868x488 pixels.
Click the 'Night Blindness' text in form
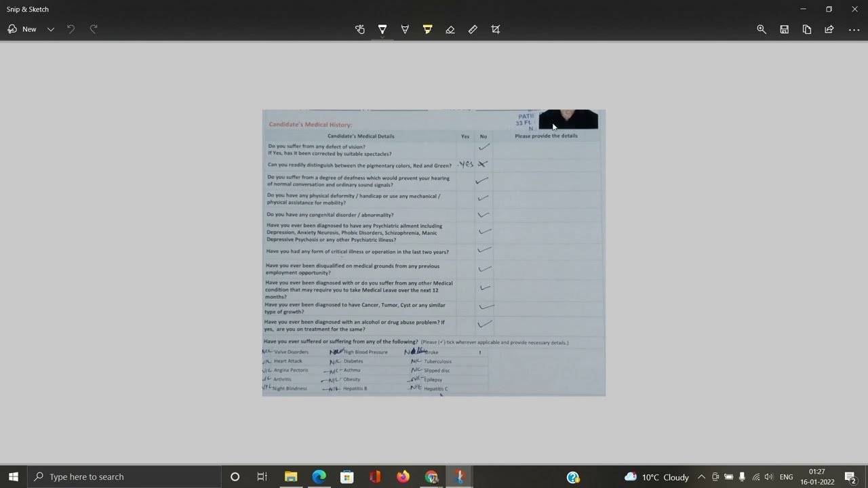(x=290, y=388)
